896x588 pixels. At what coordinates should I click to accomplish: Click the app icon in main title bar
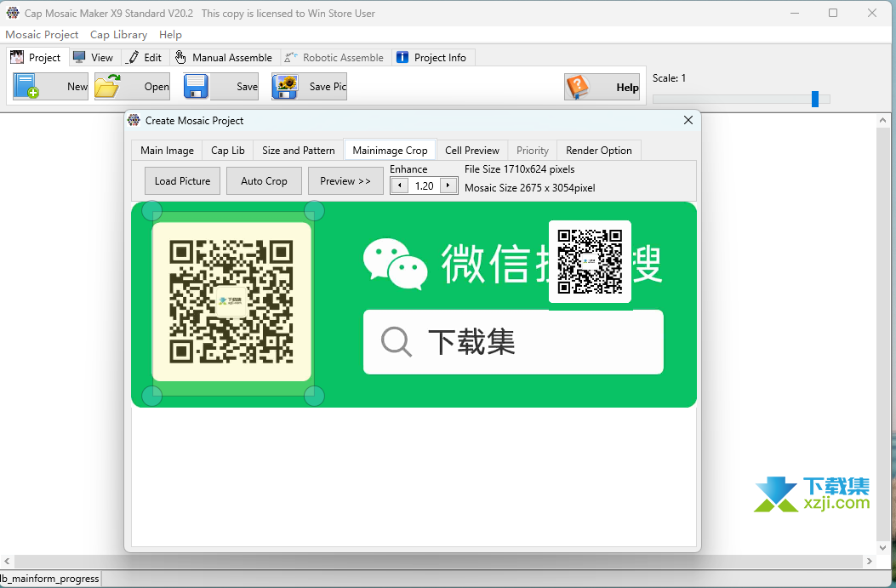(13, 13)
